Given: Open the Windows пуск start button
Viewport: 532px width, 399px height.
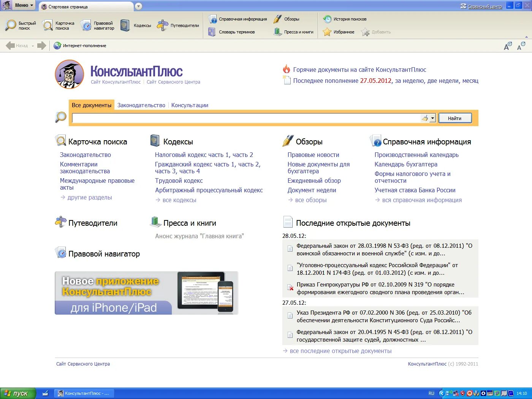Looking at the screenshot, I should point(18,393).
